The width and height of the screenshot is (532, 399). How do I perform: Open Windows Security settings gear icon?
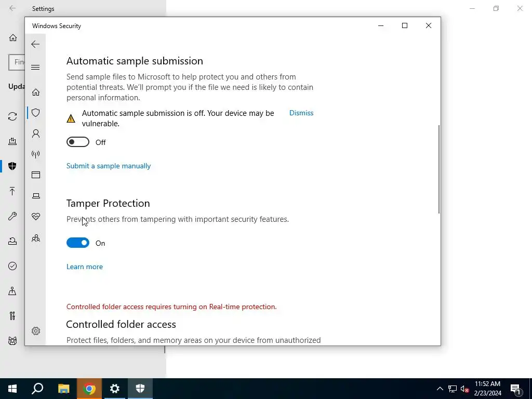36,331
